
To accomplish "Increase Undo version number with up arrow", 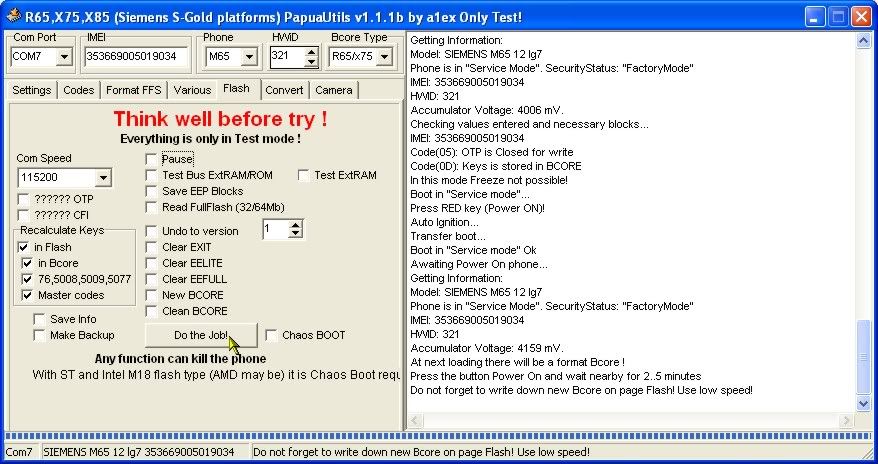I will pos(296,224).
